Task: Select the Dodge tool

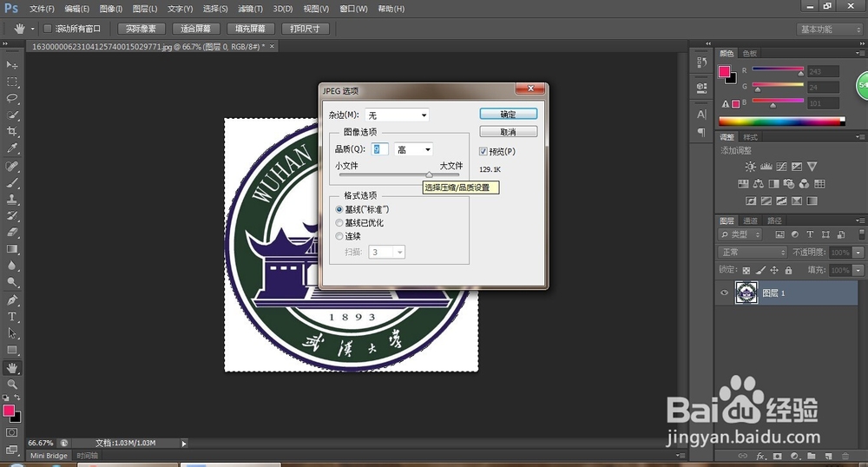Action: point(11,282)
